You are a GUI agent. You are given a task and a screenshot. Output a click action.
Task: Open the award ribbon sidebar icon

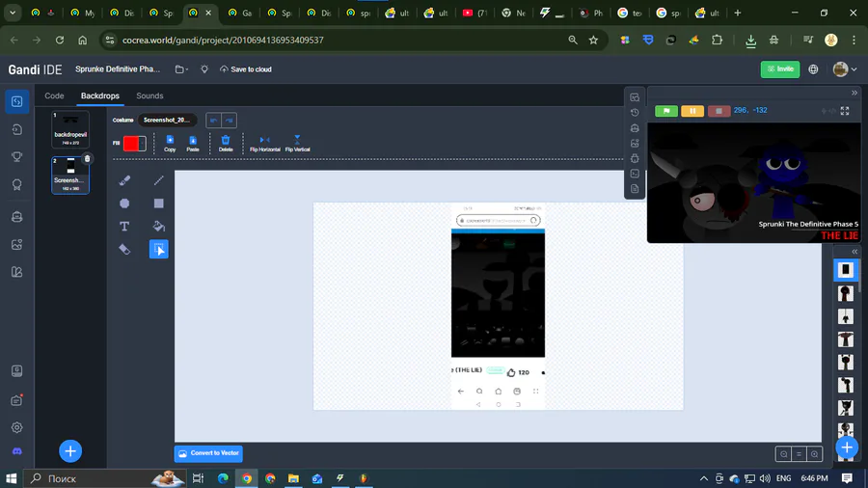click(17, 185)
